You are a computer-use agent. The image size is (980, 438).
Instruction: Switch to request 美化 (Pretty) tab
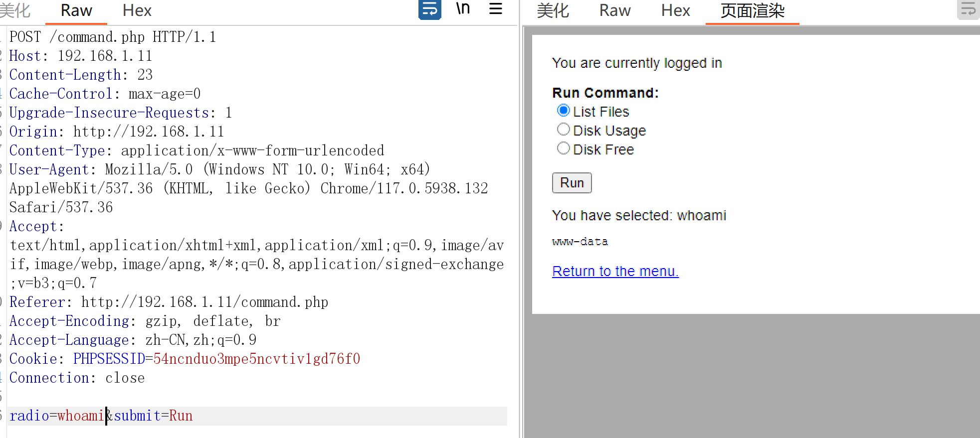(x=15, y=10)
